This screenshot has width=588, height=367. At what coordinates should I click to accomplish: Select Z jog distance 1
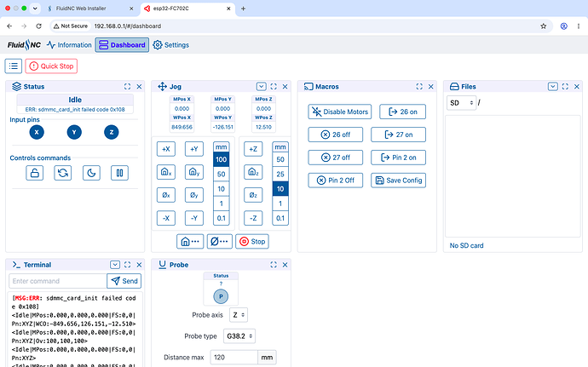(x=280, y=204)
